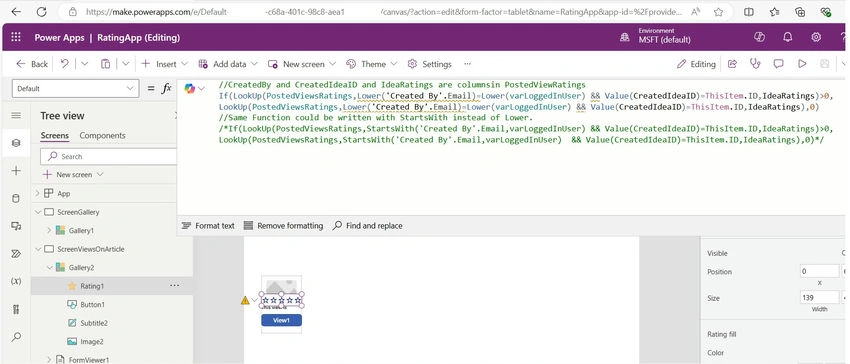Viewport: 850px width, 364px height.
Task: Click the tree view Search box
Action: [108, 156]
